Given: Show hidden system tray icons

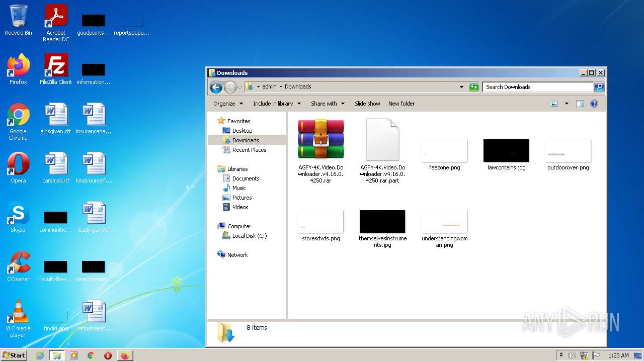Looking at the screenshot, I should 561,355.
